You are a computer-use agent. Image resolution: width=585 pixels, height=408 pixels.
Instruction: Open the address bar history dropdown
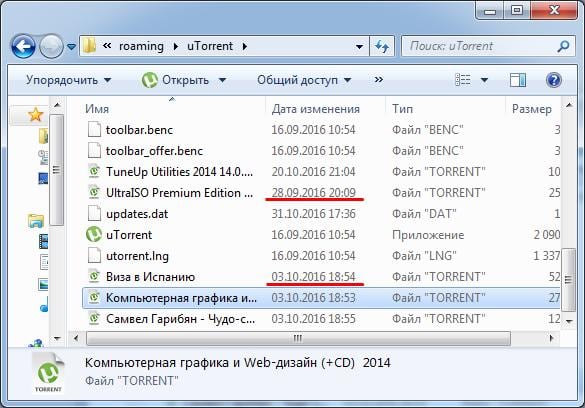click(x=359, y=47)
